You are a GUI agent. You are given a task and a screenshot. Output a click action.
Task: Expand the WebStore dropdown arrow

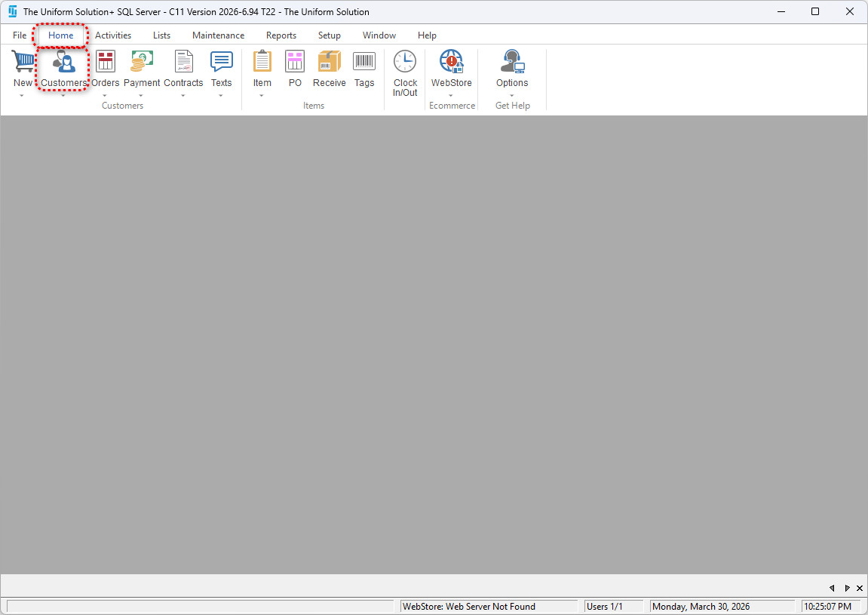click(x=451, y=96)
